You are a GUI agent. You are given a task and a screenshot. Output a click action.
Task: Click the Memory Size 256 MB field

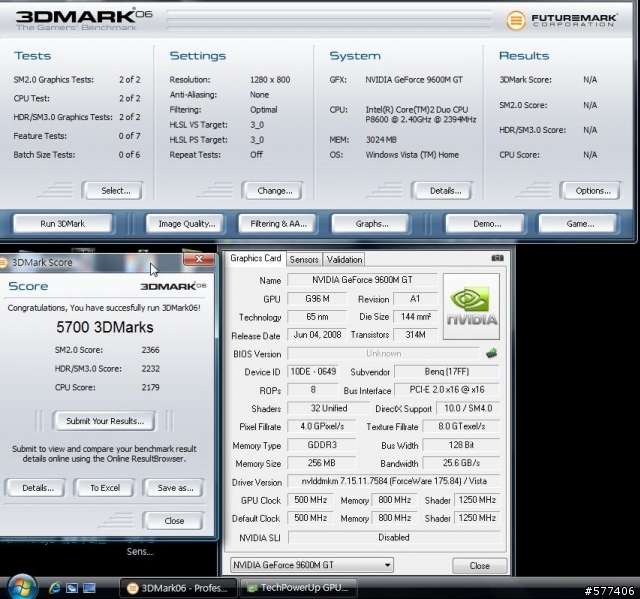[322, 463]
